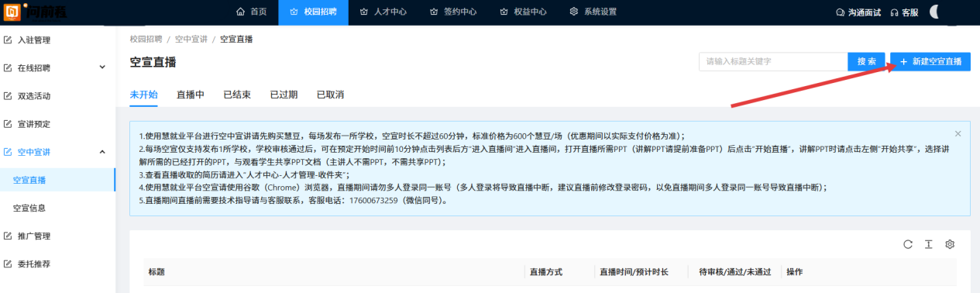Click the 委托推荐 sidebar edit icon
The width and height of the screenshot is (980, 293).
(x=8, y=264)
